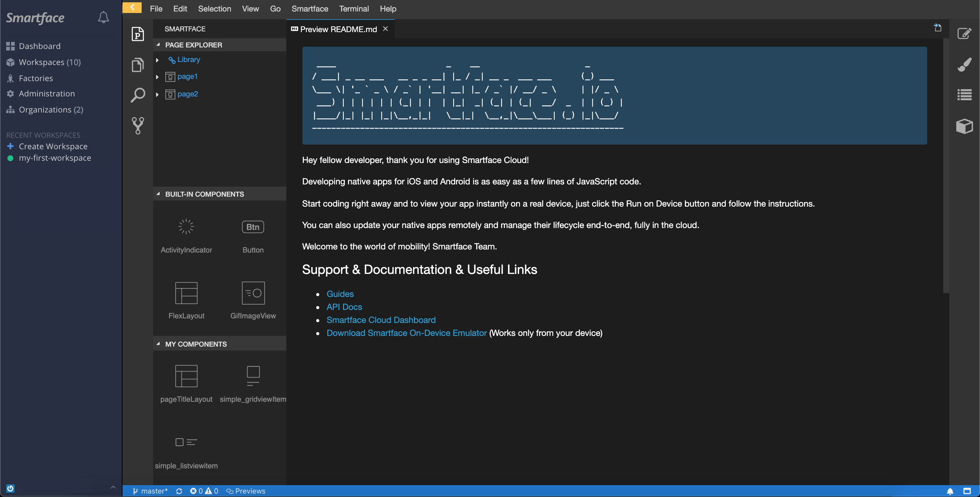Expand the page1 tree node
Viewport: 980px width, 497px height.
pyautogui.click(x=157, y=77)
